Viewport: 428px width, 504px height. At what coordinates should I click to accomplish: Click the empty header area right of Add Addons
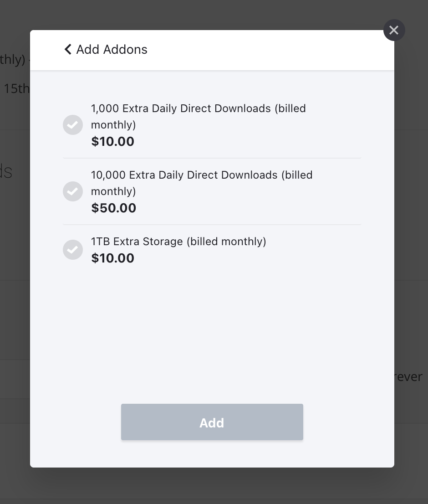pyautogui.click(x=273, y=49)
